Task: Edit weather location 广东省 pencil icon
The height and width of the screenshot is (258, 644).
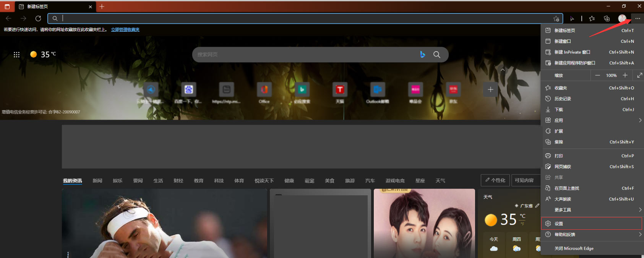Action: [537, 206]
